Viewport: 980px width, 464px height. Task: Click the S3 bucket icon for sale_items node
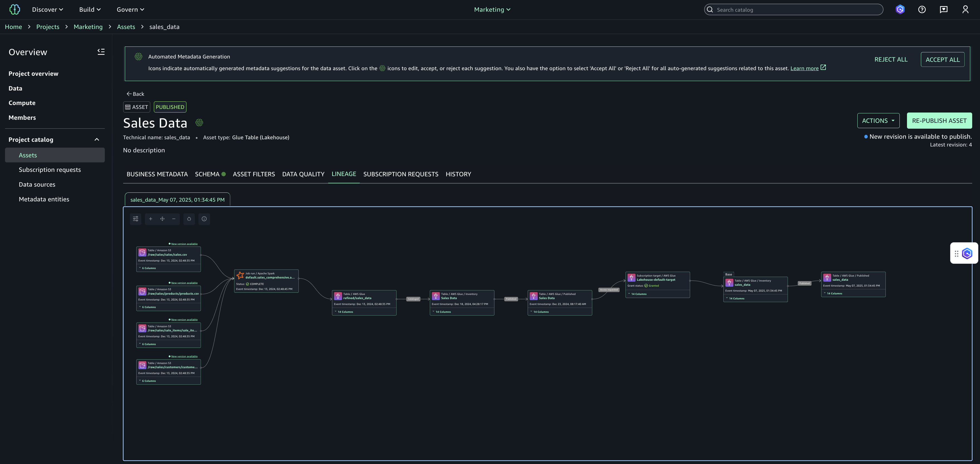142,328
